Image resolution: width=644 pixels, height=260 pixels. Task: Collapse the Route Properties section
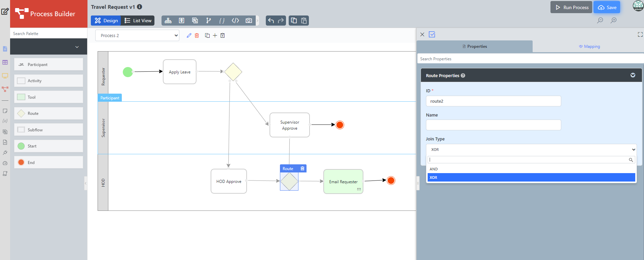click(x=633, y=75)
